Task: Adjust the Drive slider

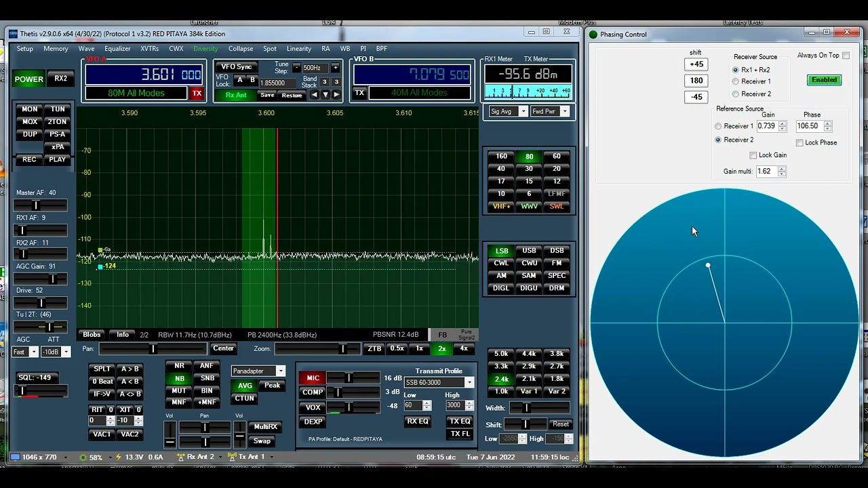Action: pos(41,303)
